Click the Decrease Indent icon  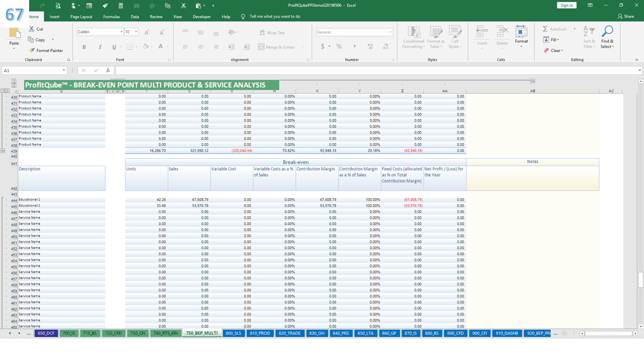pos(232,47)
